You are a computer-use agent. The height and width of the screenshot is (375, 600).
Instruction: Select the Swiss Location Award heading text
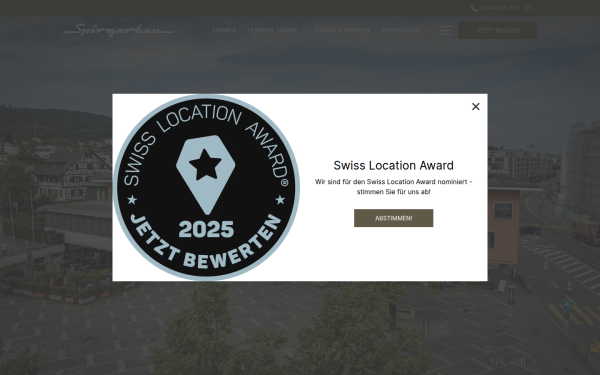pos(393,165)
